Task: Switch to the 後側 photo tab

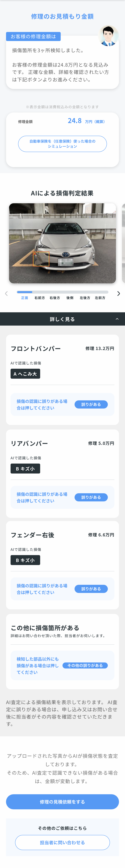Action: [70, 298]
